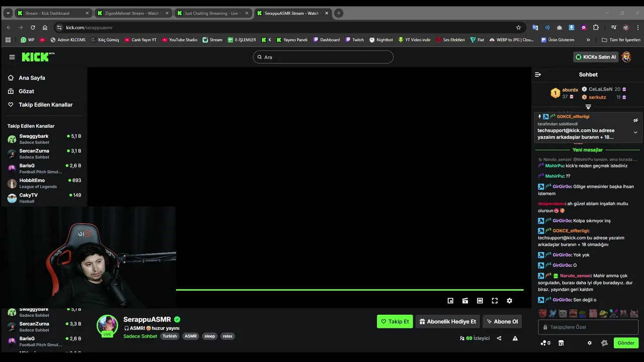Switch to Just Chatting Streaming tab
The image size is (644, 362).
tap(213, 13)
